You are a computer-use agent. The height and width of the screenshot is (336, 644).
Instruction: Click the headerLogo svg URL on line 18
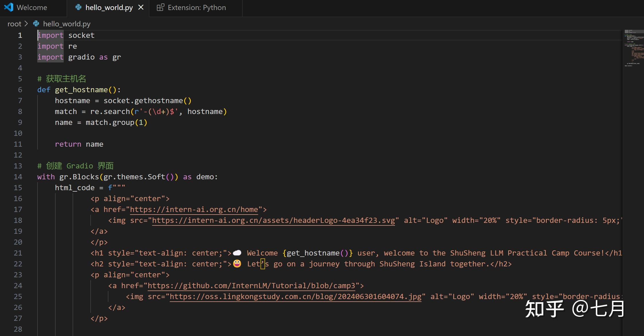[273, 221]
